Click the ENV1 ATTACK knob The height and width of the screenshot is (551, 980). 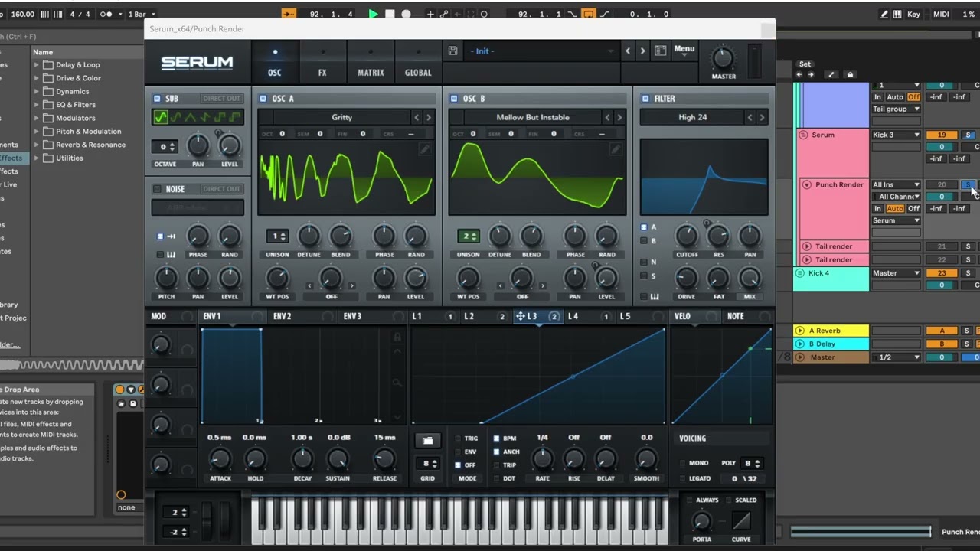point(220,459)
